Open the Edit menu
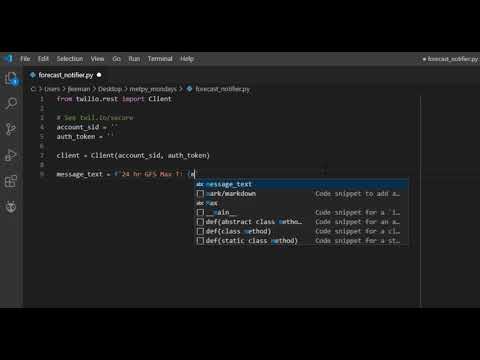This screenshot has height=360, width=480. [43, 59]
